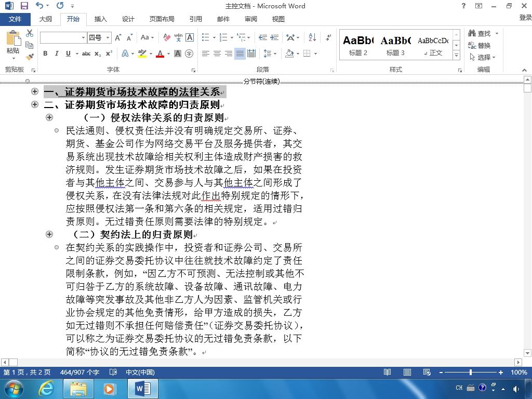Click the 选择 select button
532x399 pixels.
click(x=483, y=57)
